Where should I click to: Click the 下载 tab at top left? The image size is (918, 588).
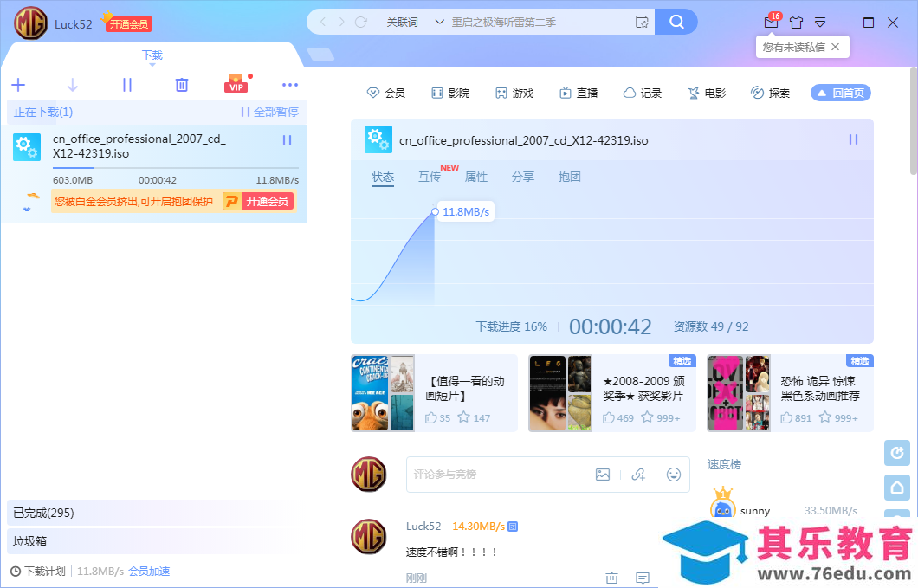click(152, 55)
